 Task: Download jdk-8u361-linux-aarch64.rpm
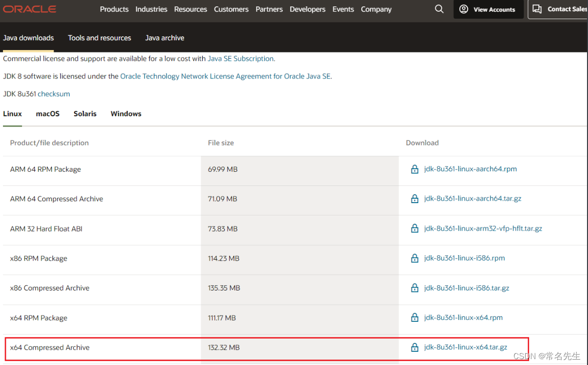click(x=470, y=169)
